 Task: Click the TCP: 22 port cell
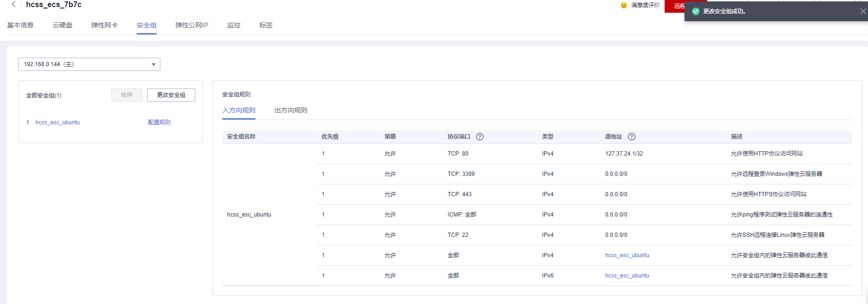click(458, 235)
